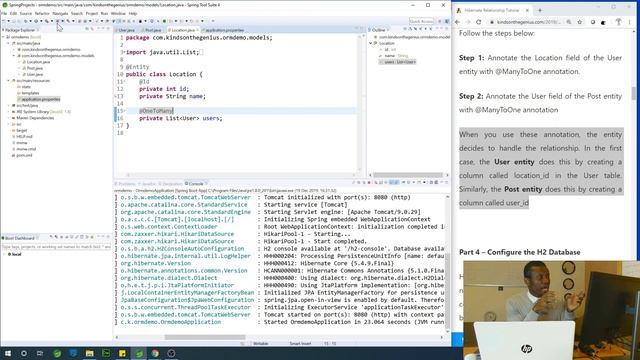
Task: Click the code line 'private List<User> users;'
Action: point(181,118)
